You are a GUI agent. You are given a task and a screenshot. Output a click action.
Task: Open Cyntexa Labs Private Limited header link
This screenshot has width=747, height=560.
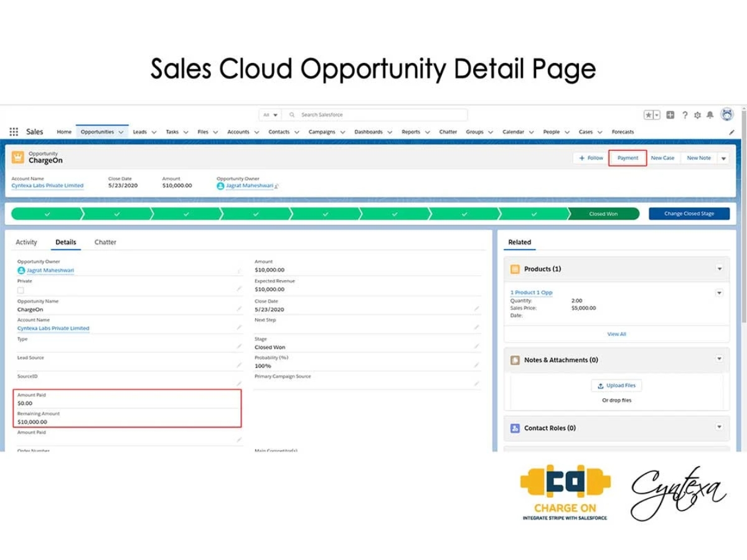[x=47, y=185]
